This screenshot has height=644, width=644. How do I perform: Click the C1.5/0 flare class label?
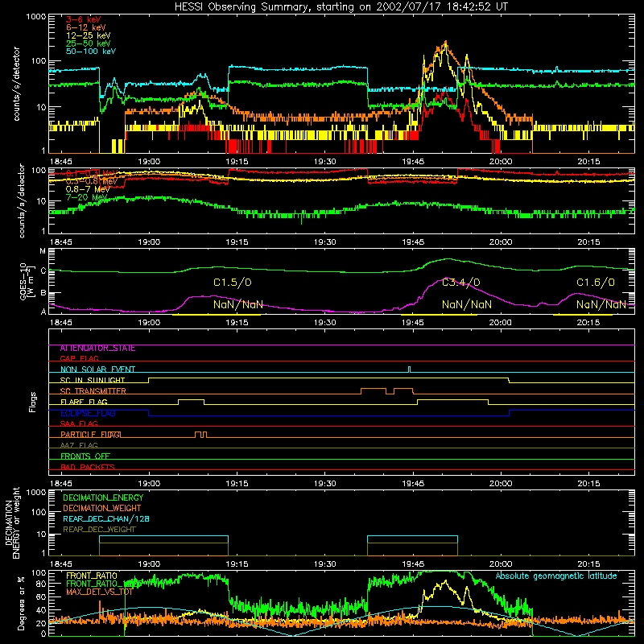tap(233, 283)
